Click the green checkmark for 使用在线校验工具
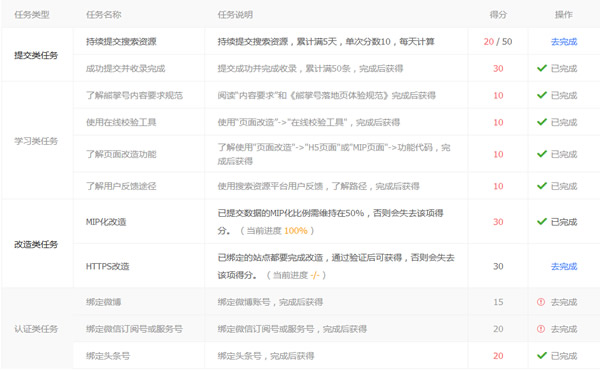Screen dimensions: 600x371 pyautogui.click(x=541, y=122)
